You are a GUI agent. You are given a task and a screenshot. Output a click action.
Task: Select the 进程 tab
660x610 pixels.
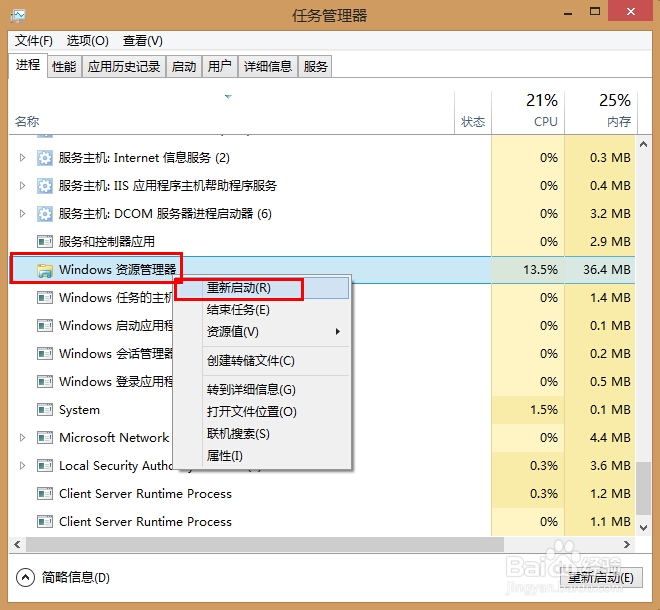point(28,65)
